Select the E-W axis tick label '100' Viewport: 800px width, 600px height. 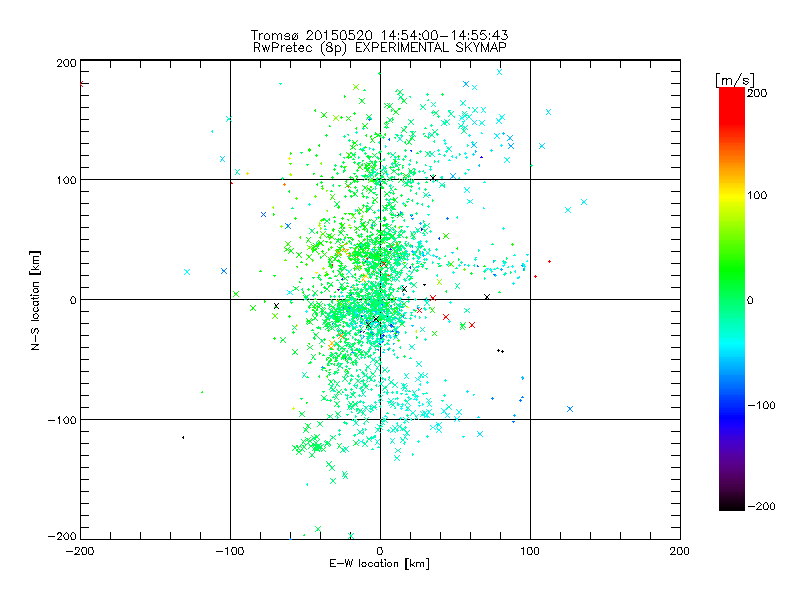(530, 551)
